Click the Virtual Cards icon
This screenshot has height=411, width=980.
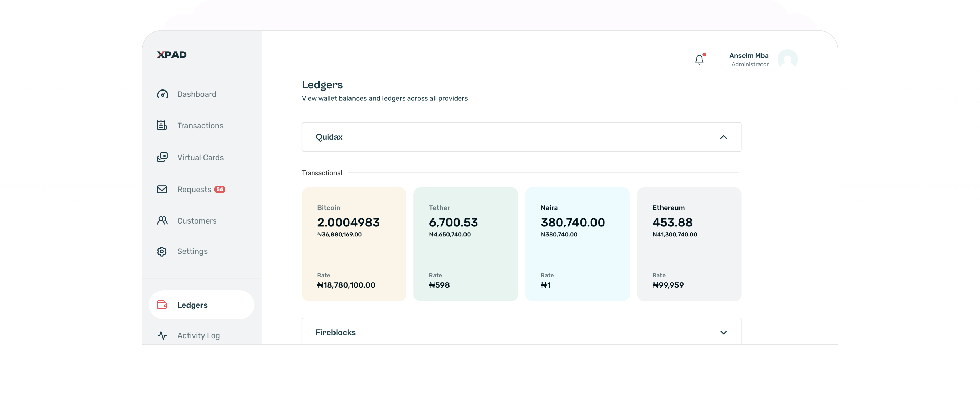click(162, 157)
